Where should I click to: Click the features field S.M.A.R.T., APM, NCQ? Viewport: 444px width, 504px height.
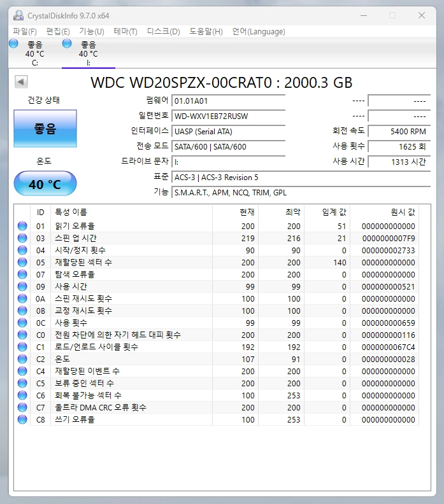pyautogui.click(x=301, y=193)
